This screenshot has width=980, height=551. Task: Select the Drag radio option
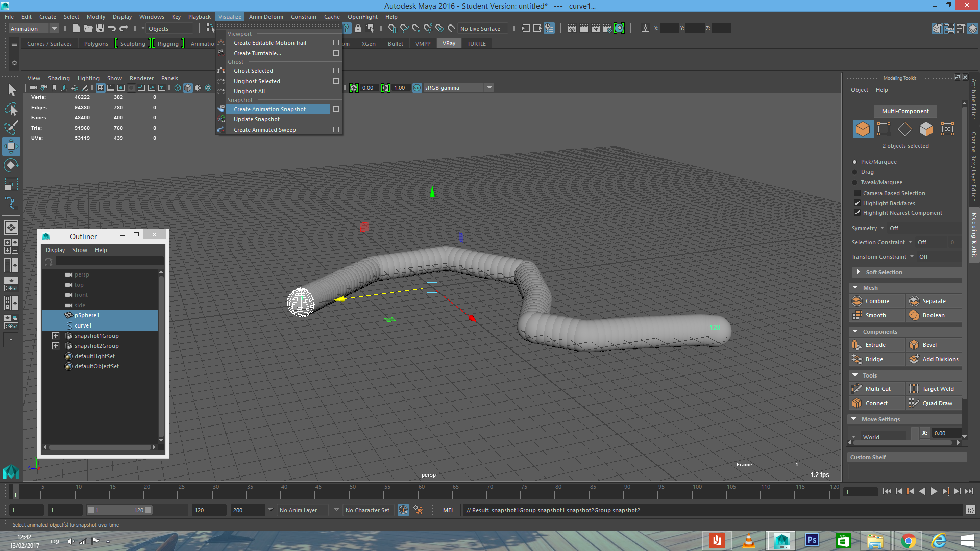[x=855, y=172]
